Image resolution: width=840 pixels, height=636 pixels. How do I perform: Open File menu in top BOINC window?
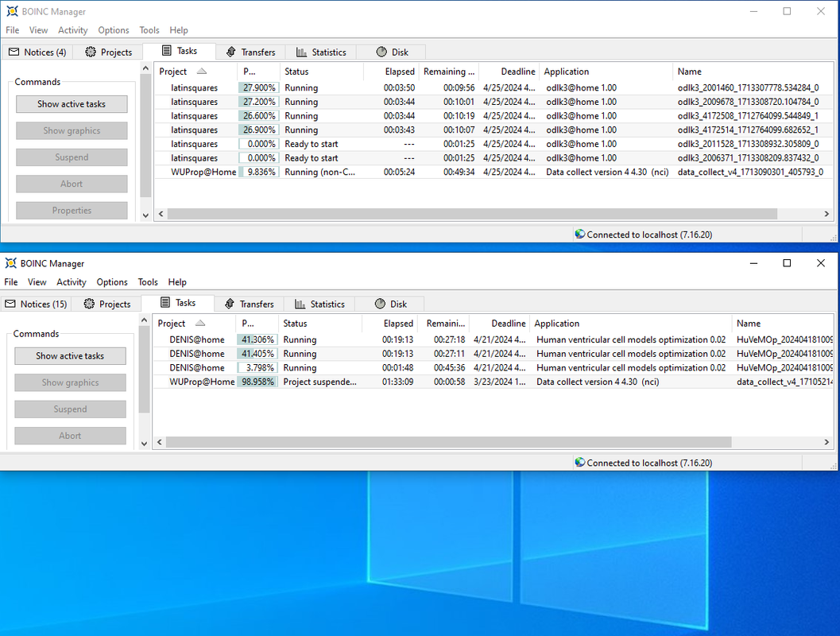coord(13,30)
